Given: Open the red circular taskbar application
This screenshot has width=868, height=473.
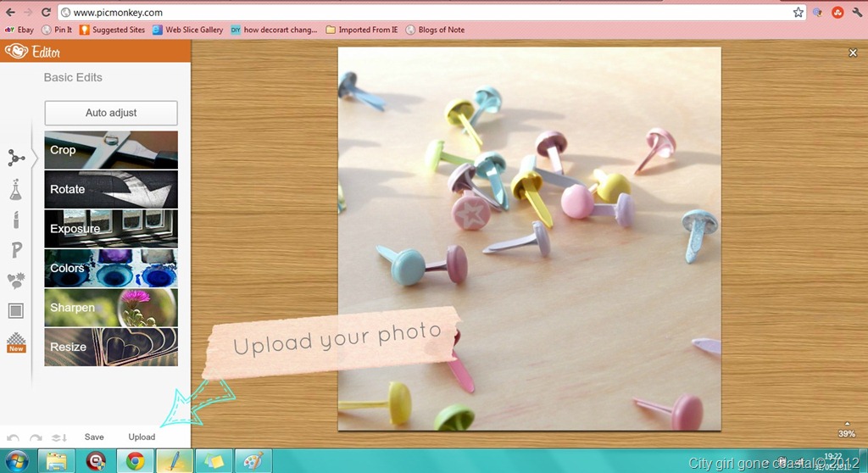Looking at the screenshot, I should coord(96,461).
